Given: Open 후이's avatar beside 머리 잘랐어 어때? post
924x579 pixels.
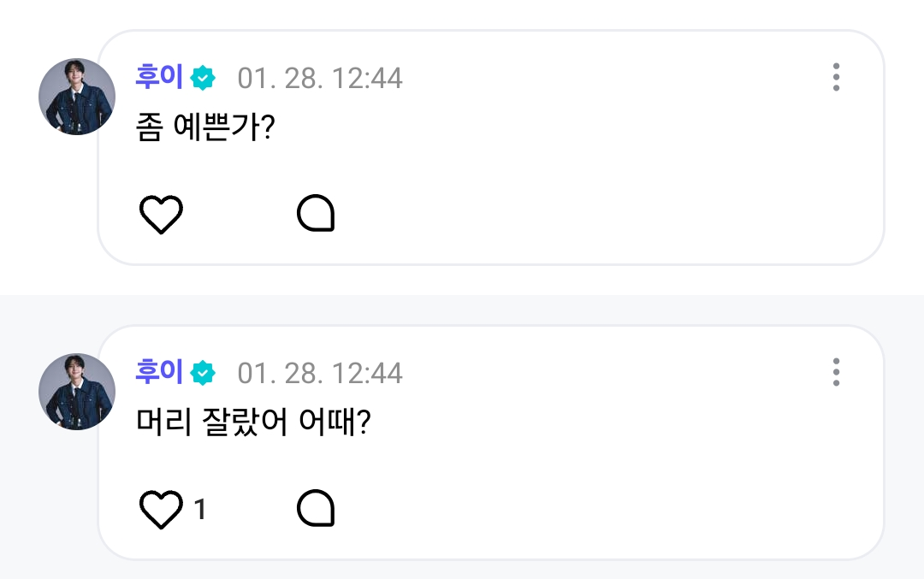Looking at the screenshot, I should (77, 392).
